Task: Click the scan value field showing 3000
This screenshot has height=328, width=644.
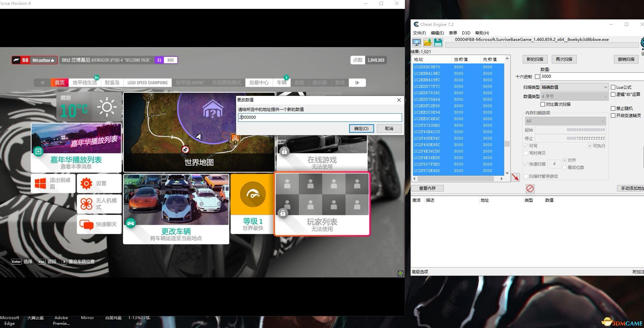Action: (592, 76)
